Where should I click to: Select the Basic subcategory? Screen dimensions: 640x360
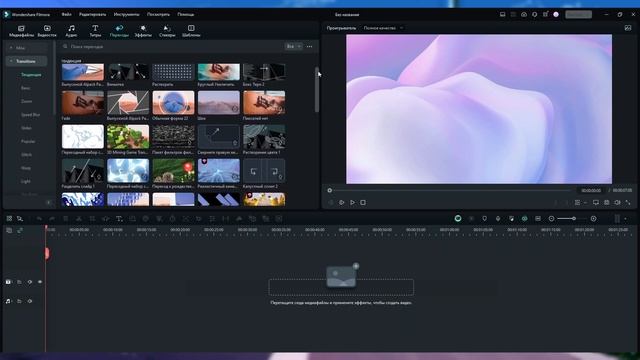[26, 88]
